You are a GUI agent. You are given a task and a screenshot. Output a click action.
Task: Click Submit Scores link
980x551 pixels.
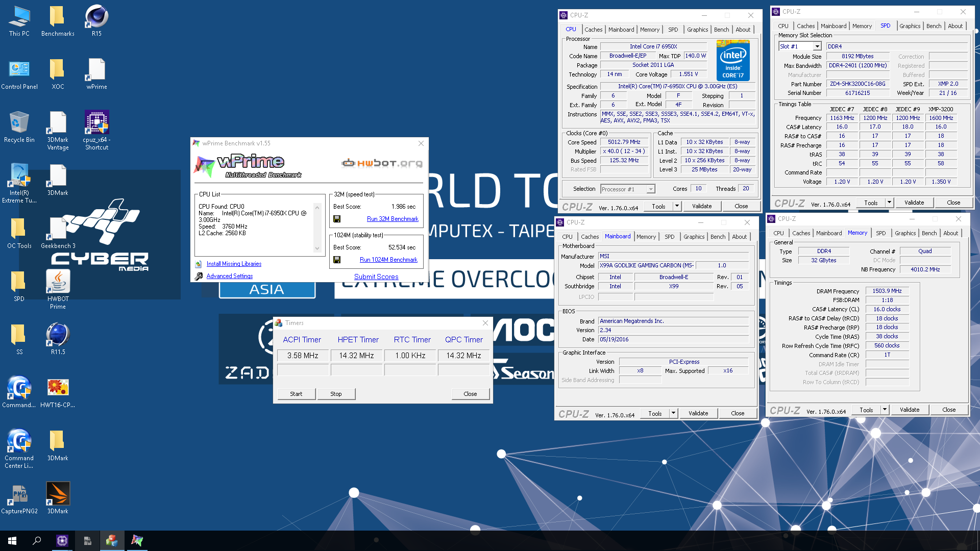coord(376,277)
